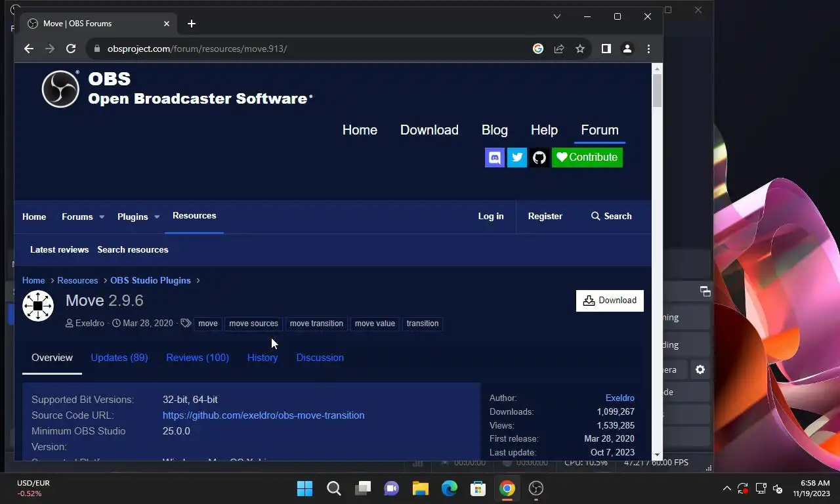Click the dock pop-out icon in OBS window
840x504 pixels.
(x=705, y=291)
